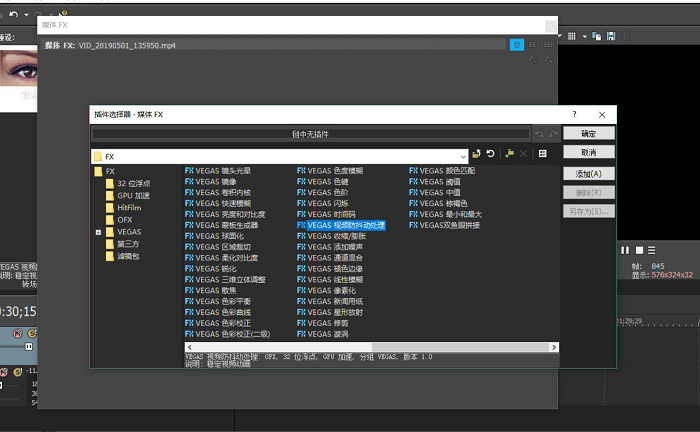Open the Undo history dropdown arrow

26,15
